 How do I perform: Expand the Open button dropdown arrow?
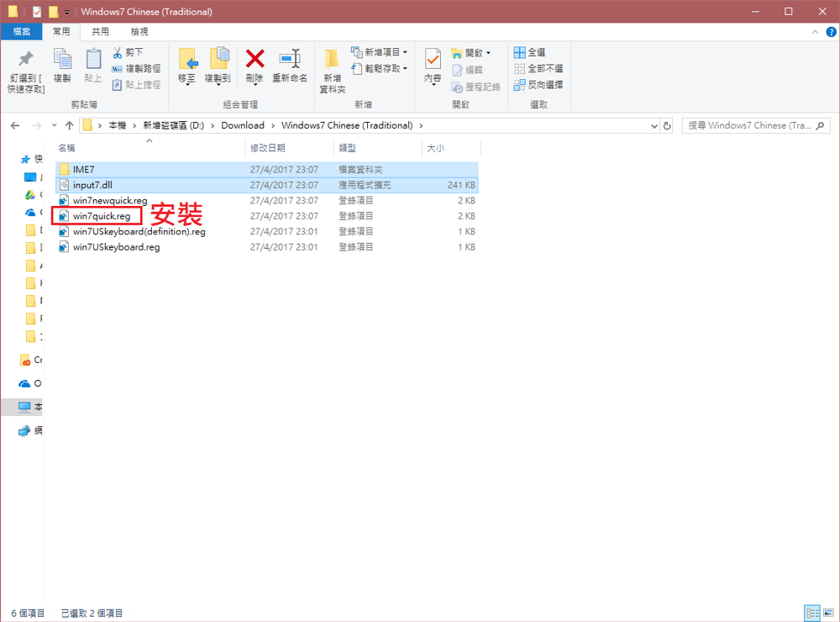[488, 53]
